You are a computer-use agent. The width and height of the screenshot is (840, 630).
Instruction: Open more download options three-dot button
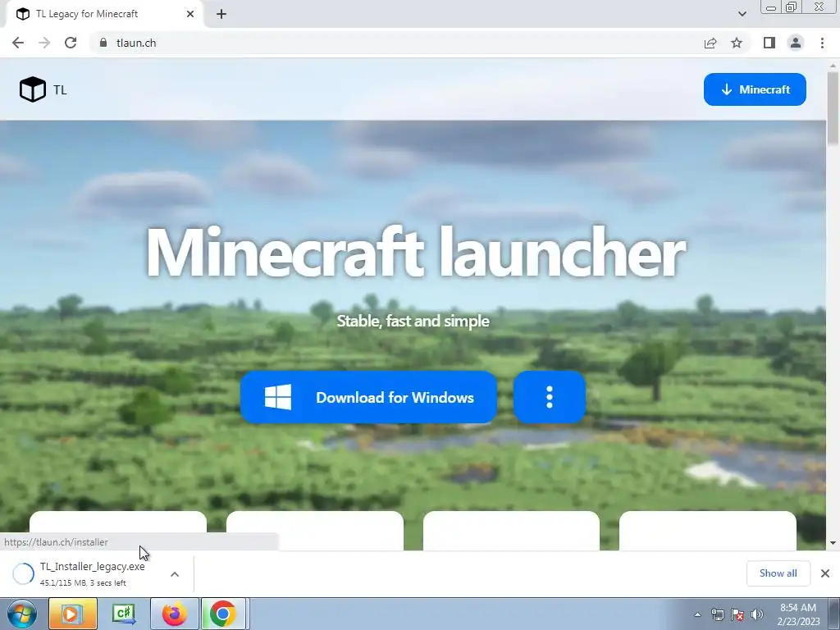(x=549, y=397)
